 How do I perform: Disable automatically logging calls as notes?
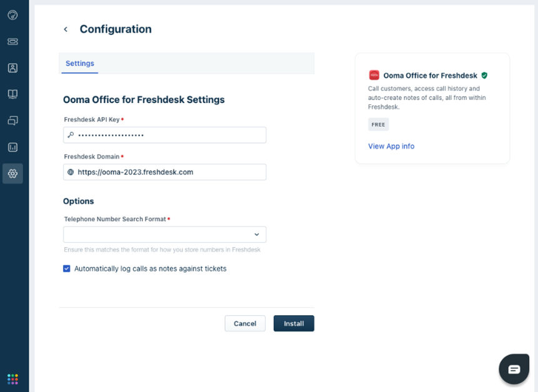[66, 268]
